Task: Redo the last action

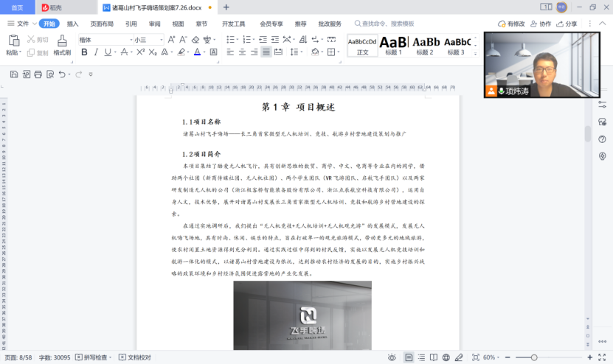Action: (x=79, y=74)
